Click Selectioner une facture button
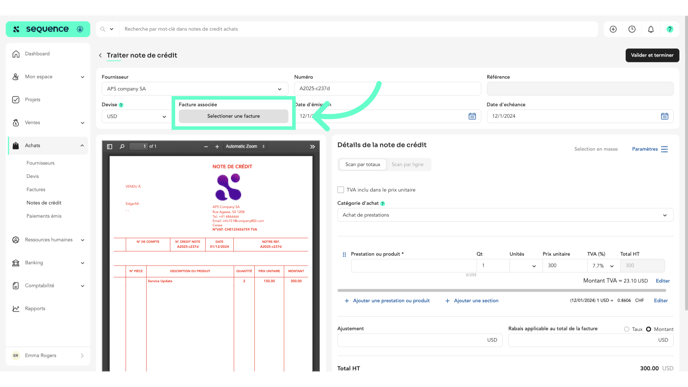Viewport: 688px width, 387px height. click(x=233, y=116)
